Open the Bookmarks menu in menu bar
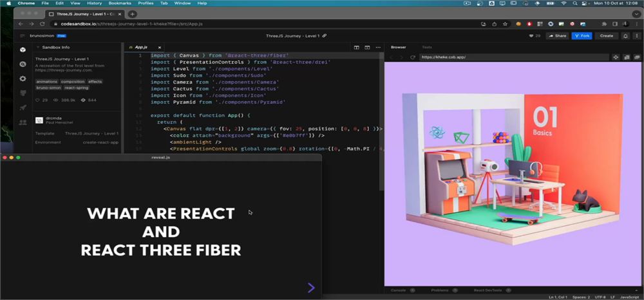644x300 pixels. [x=120, y=3]
